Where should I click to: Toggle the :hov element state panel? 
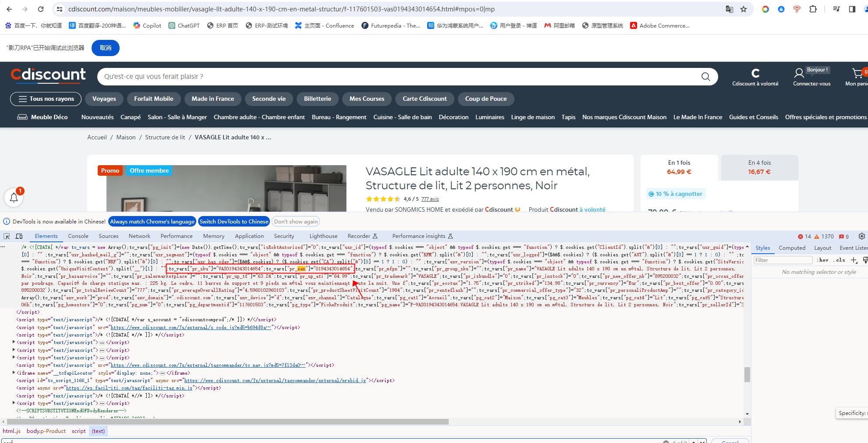[x=823, y=260]
